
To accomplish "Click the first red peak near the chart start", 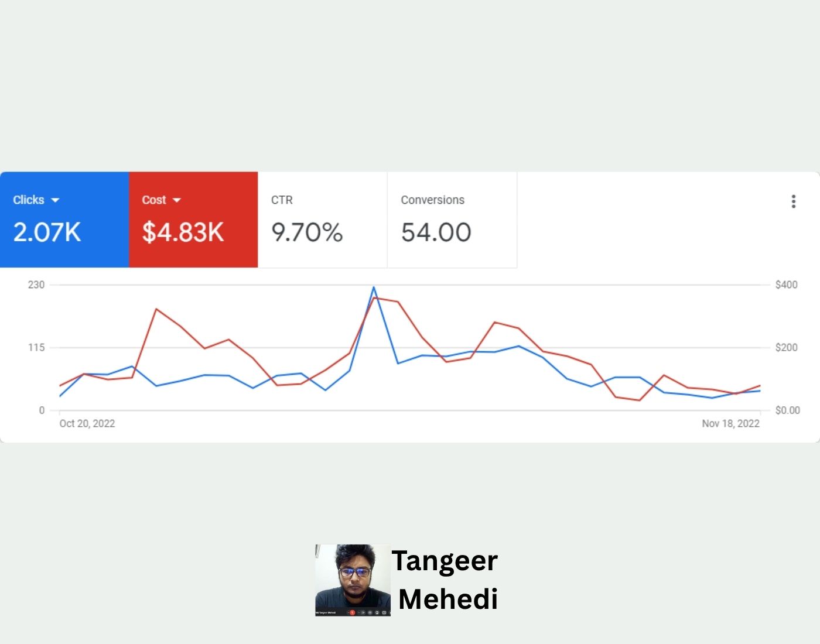I will 156,309.
